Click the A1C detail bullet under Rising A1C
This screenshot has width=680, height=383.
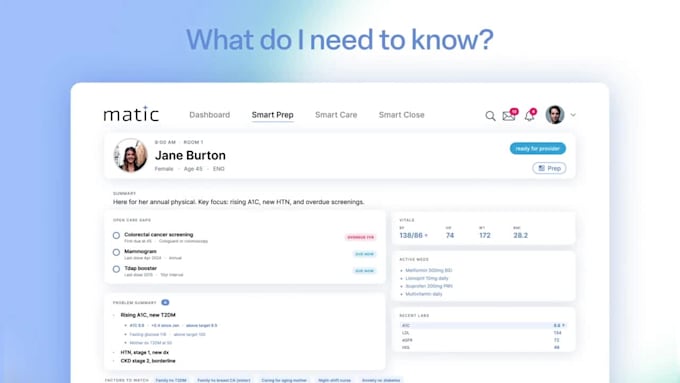click(173, 325)
